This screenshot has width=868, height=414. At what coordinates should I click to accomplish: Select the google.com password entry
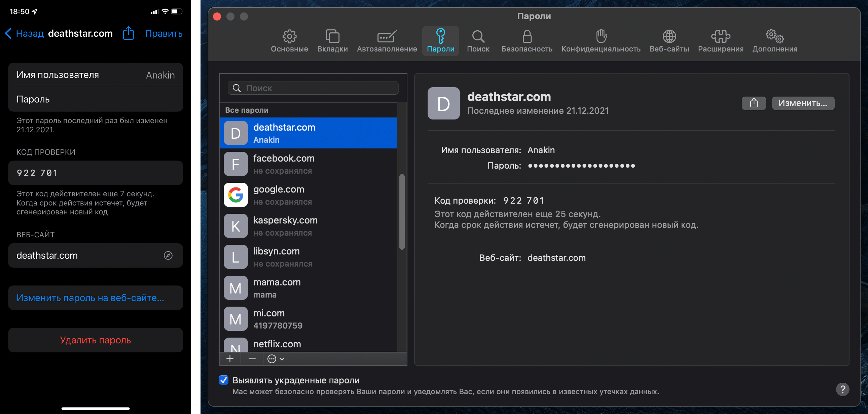tap(308, 195)
